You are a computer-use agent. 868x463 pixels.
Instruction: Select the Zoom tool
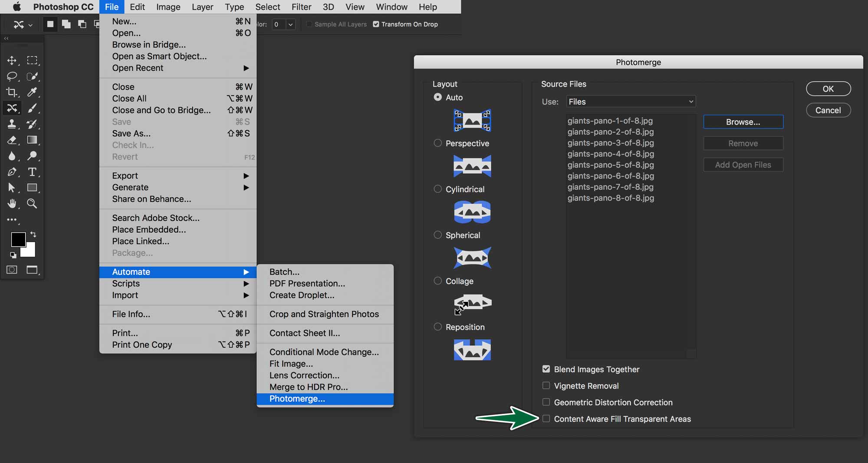pyautogui.click(x=32, y=204)
